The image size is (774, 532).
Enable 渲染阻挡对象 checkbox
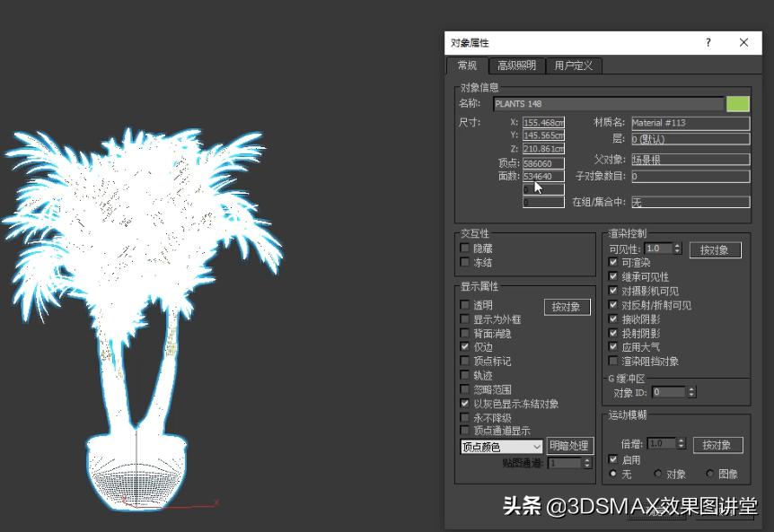[615, 360]
